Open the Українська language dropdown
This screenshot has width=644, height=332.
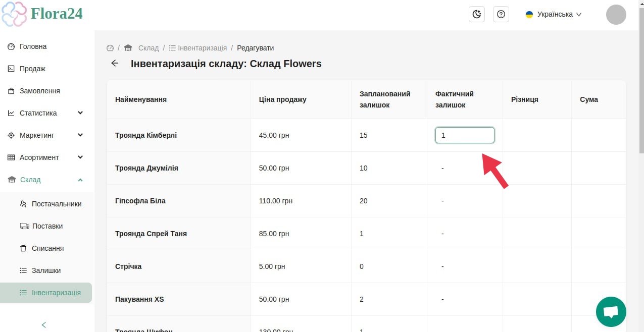554,14
